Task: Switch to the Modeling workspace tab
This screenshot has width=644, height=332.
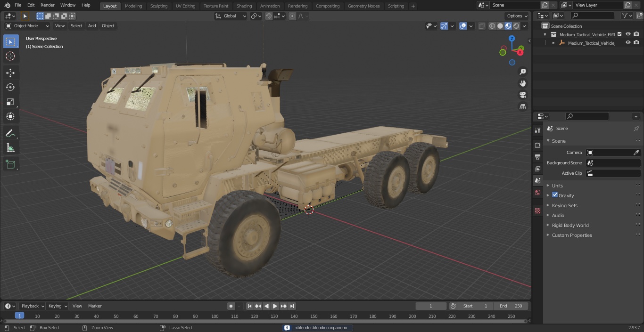Action: click(133, 6)
